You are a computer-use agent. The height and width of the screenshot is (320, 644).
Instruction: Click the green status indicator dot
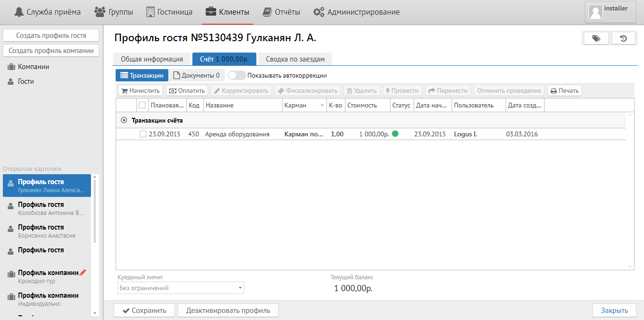click(395, 134)
